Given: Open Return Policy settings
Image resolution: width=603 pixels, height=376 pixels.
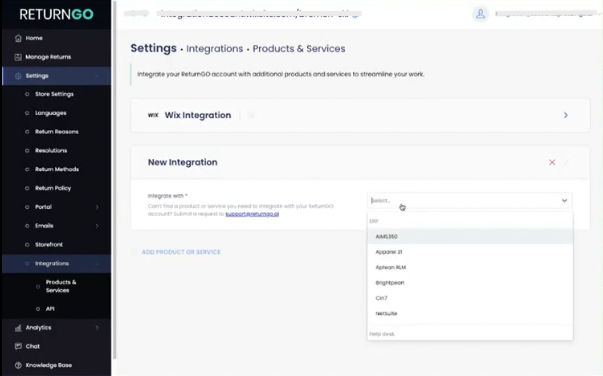Looking at the screenshot, I should pyautogui.click(x=53, y=188).
